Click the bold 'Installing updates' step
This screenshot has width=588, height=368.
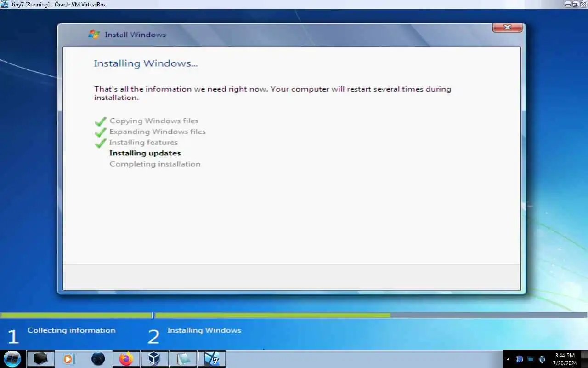click(x=145, y=153)
